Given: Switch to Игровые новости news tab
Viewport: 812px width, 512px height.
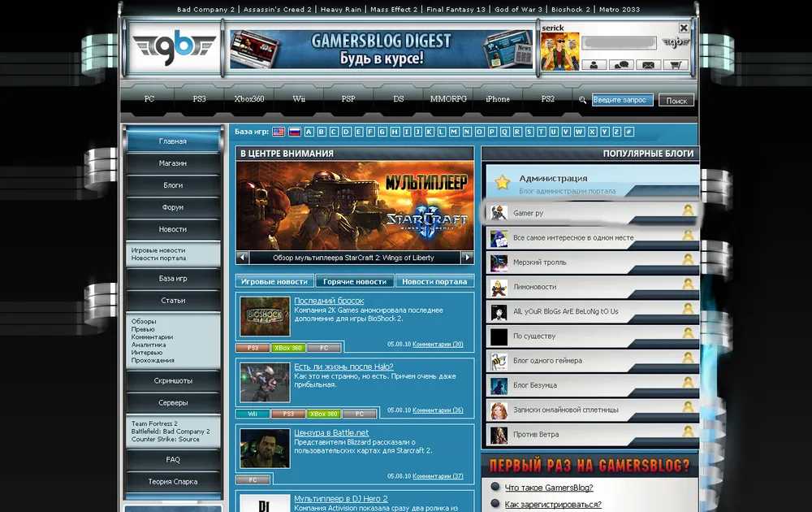Looking at the screenshot, I should pos(274,281).
